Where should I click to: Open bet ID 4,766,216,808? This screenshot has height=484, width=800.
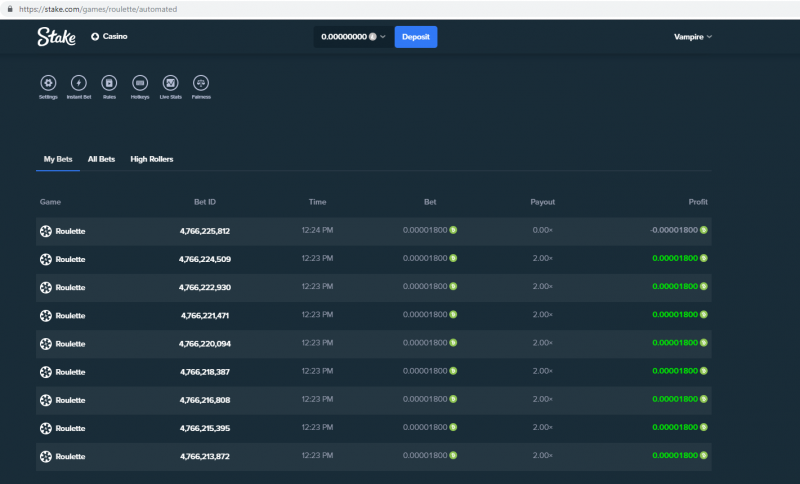205,400
